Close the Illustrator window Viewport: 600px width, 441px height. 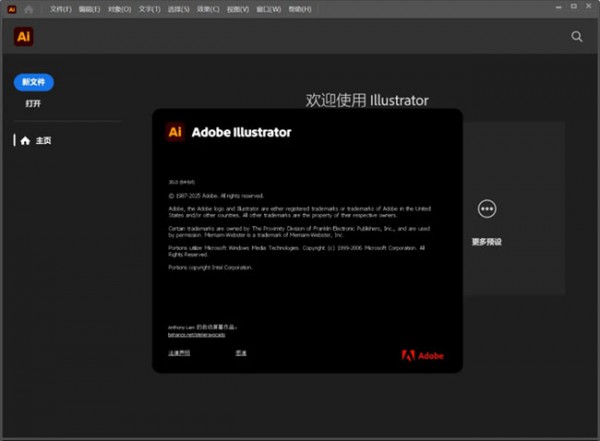point(589,7)
